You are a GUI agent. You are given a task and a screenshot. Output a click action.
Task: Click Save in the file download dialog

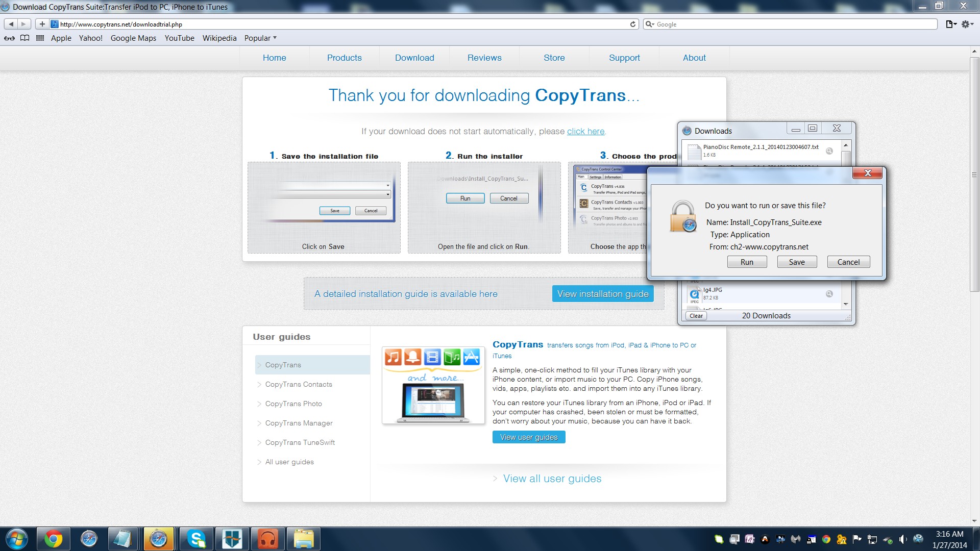pos(797,262)
